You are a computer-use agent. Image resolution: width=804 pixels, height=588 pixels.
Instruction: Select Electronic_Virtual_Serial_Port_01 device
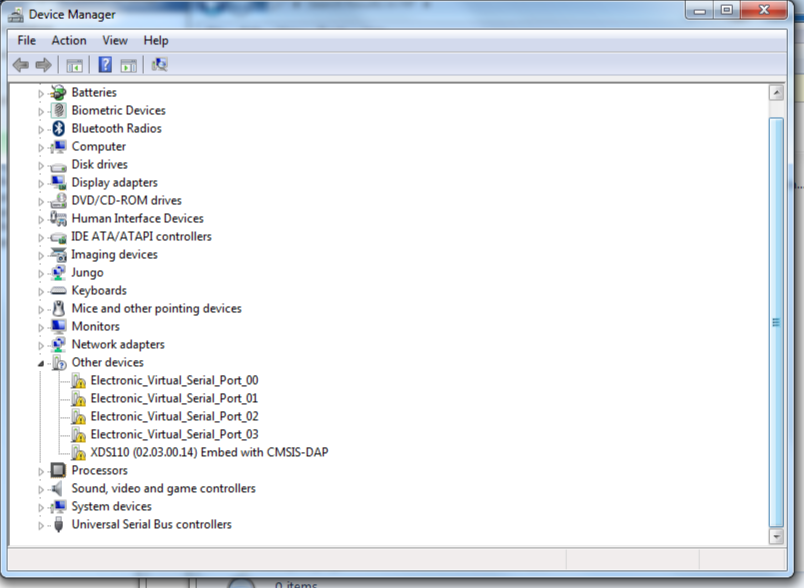coord(174,398)
